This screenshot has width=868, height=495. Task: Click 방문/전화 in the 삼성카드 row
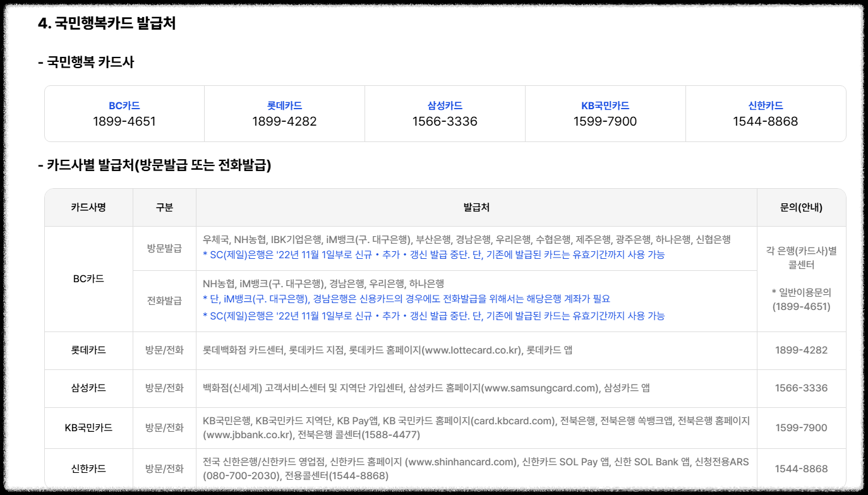point(164,388)
